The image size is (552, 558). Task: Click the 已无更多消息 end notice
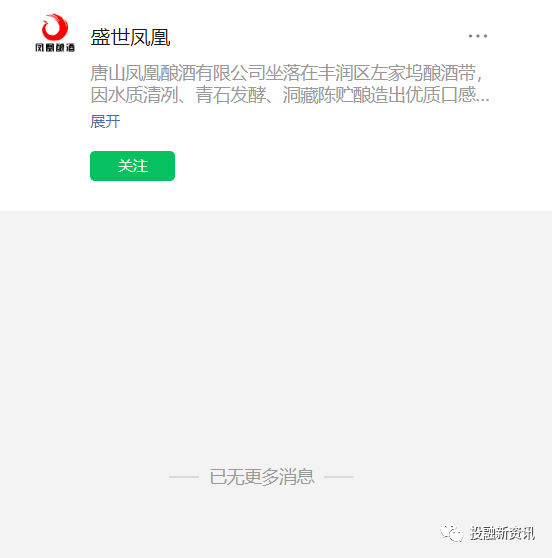[262, 477]
